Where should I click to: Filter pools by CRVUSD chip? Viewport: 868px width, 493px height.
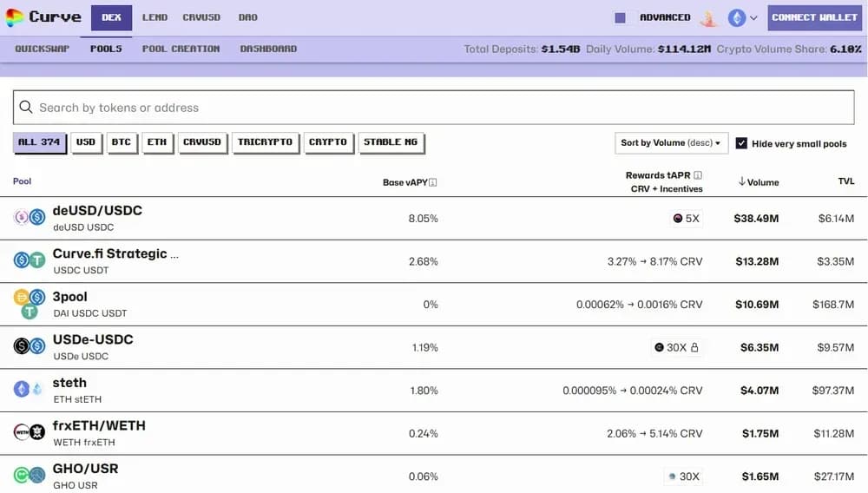tap(202, 142)
